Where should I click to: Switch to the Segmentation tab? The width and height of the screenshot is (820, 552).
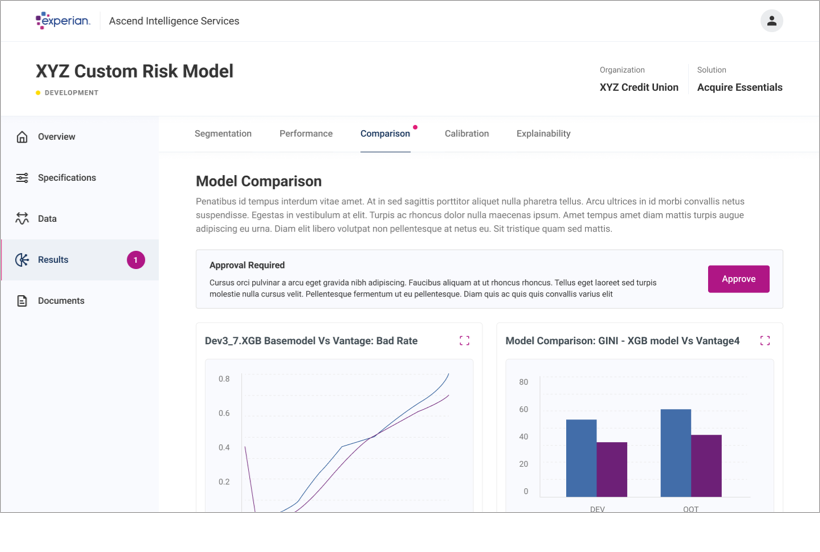tap(223, 134)
